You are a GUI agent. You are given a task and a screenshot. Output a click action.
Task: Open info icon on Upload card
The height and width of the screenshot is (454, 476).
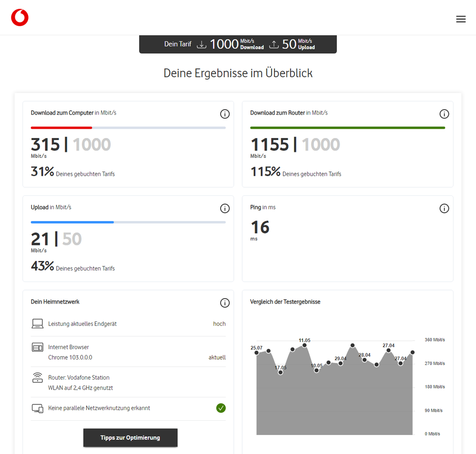224,209
